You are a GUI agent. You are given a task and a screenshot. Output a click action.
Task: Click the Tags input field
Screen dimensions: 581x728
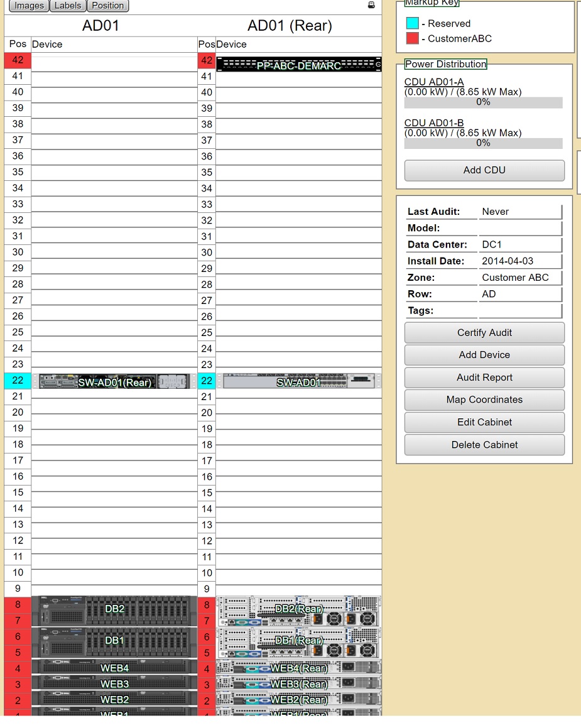521,310
